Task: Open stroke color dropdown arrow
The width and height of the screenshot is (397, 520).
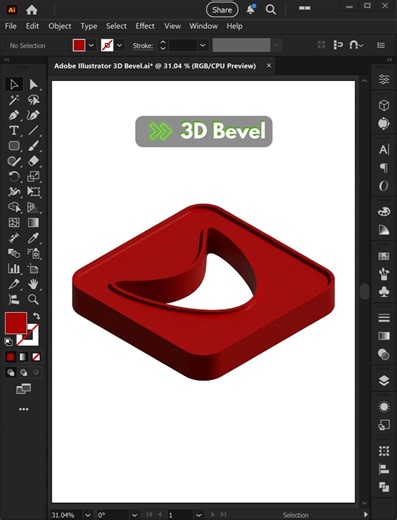Action: click(120, 45)
